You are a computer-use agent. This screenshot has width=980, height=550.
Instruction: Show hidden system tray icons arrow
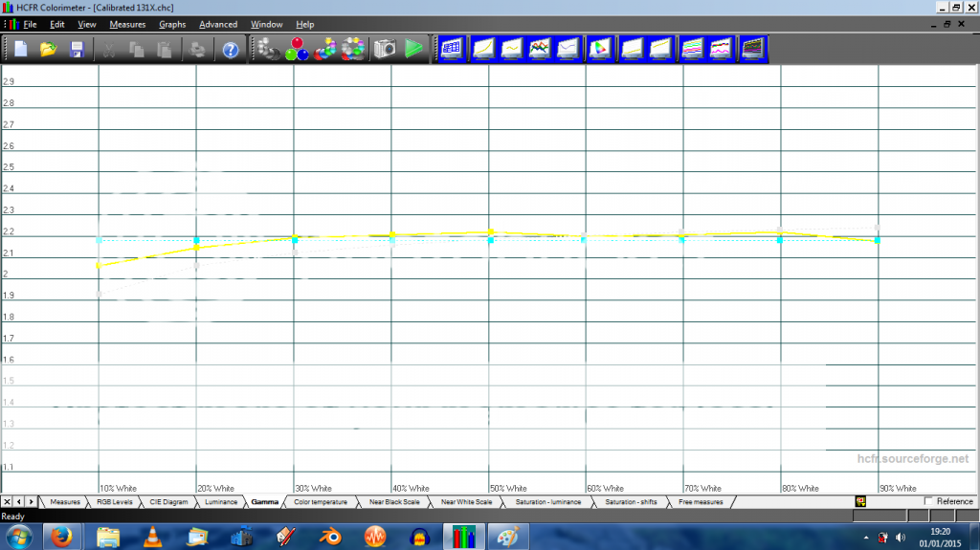coord(865,537)
